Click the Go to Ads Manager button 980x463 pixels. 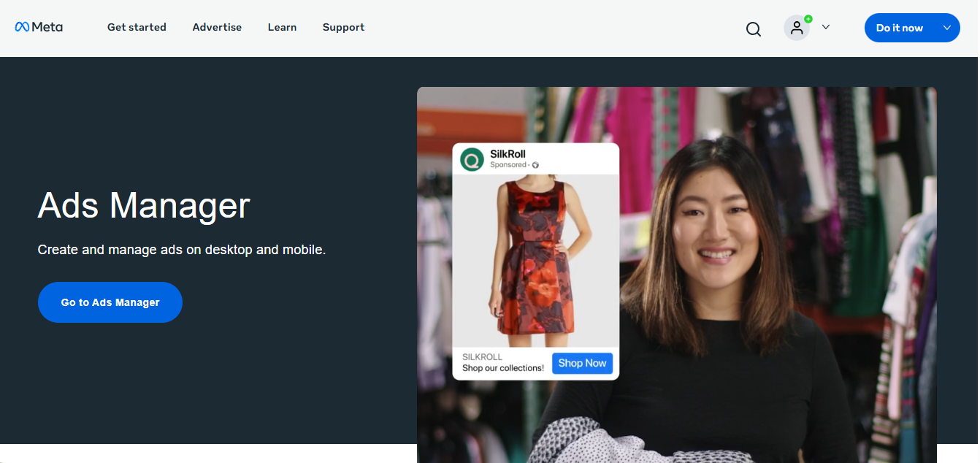(x=110, y=302)
